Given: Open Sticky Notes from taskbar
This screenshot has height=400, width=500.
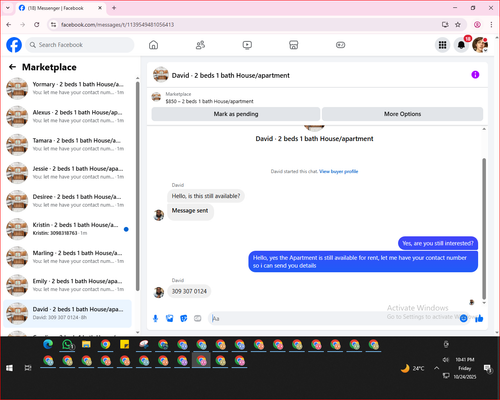Looking at the screenshot, I should coord(124,344).
